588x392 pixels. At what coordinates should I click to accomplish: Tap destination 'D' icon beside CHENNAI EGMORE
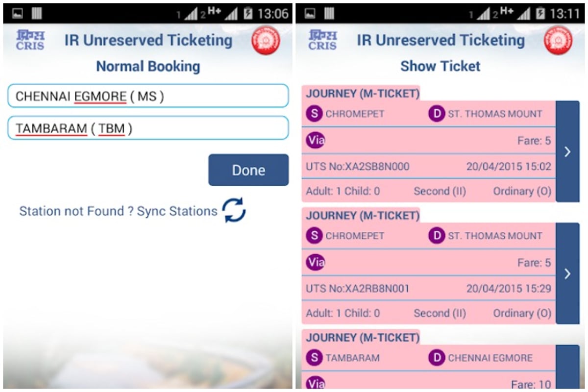point(436,358)
